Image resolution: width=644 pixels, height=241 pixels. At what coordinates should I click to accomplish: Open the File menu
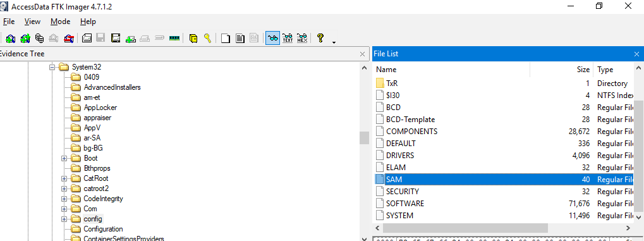[x=9, y=22]
